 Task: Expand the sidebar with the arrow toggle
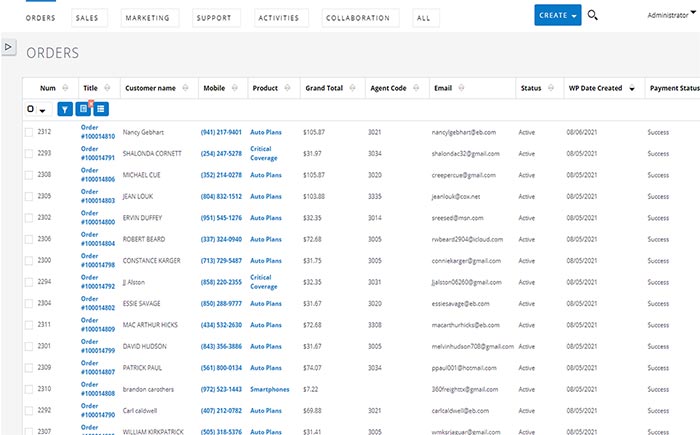[x=8, y=46]
